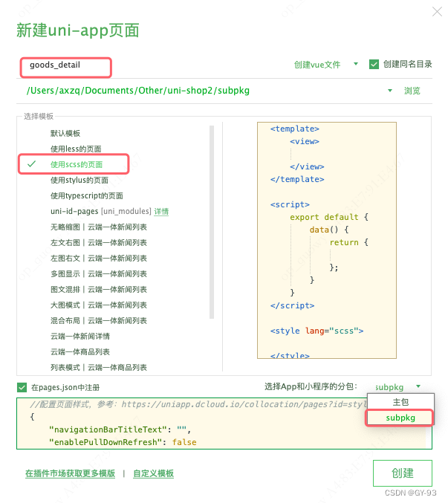Image resolution: width=448 pixels, height=503 pixels.
Task: Select the 使用less的页面 template
Action: pos(76,149)
